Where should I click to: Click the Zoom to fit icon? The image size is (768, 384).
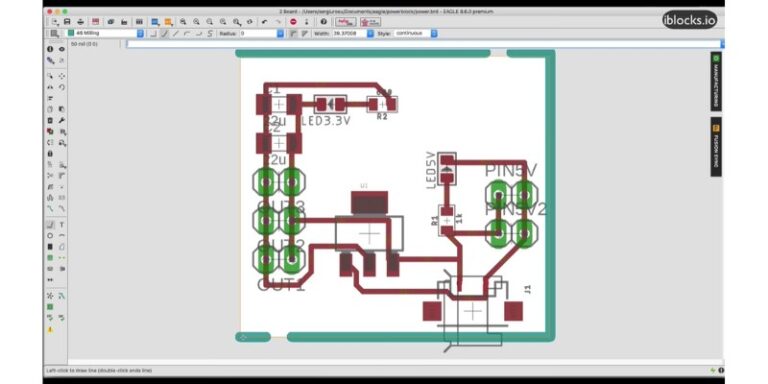183,22
